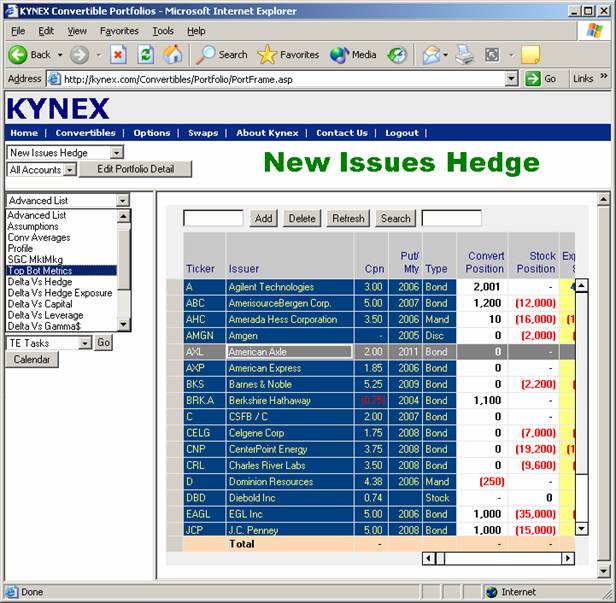Screen dimensions: 616x603
Task: Click the table's horizontal scrollbar right arrow
Action: coord(568,558)
